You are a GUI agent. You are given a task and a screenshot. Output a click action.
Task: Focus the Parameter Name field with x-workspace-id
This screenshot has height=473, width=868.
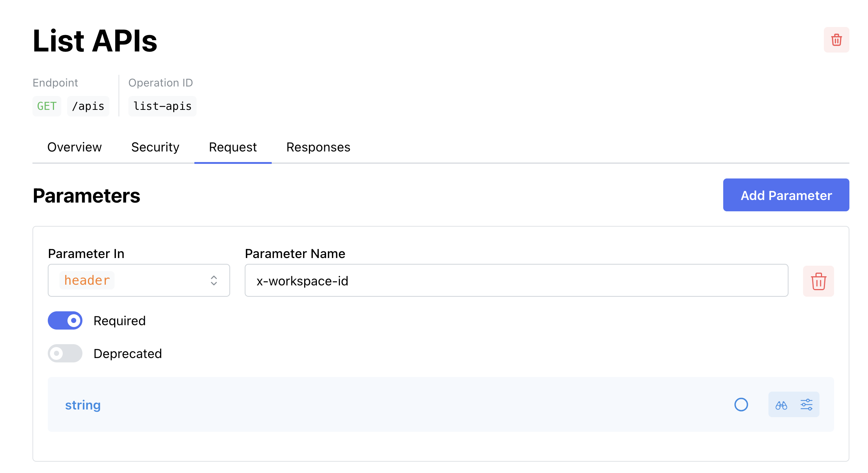click(516, 280)
